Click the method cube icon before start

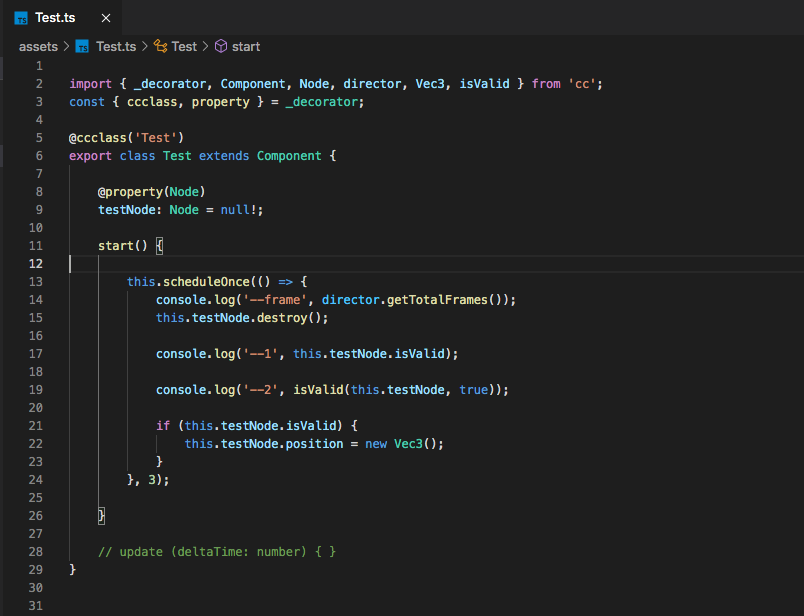coord(221,47)
